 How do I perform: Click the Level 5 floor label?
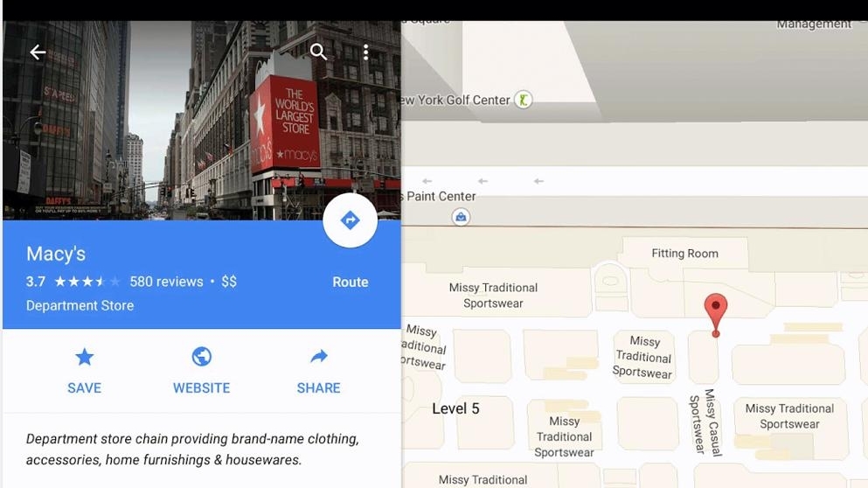tap(455, 408)
